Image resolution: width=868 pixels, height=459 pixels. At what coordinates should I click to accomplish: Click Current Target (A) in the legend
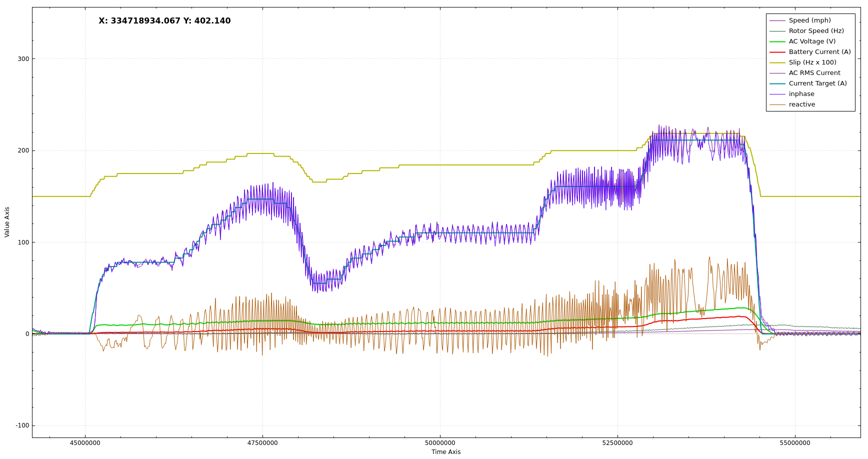[x=817, y=83]
